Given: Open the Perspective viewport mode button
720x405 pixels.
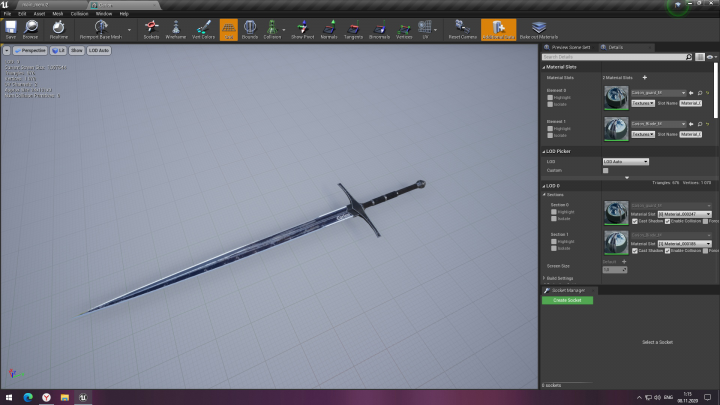Looking at the screenshot, I should 30,51.
